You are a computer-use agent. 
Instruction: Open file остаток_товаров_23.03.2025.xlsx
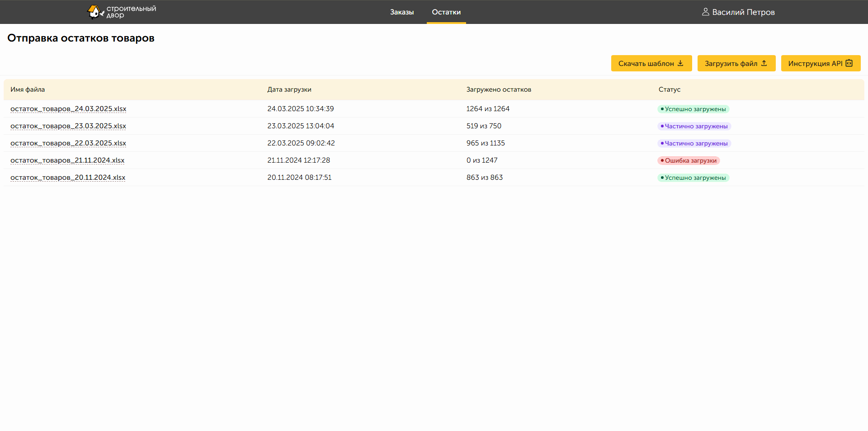[68, 126]
